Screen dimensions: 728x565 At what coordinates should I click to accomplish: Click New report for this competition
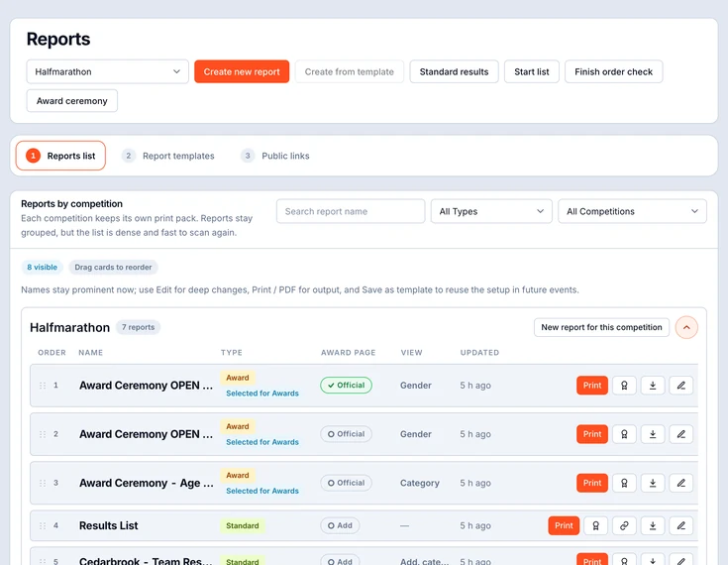point(601,327)
